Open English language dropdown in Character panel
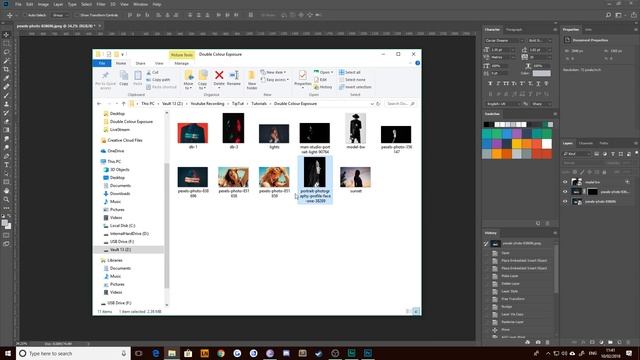 click(x=504, y=104)
